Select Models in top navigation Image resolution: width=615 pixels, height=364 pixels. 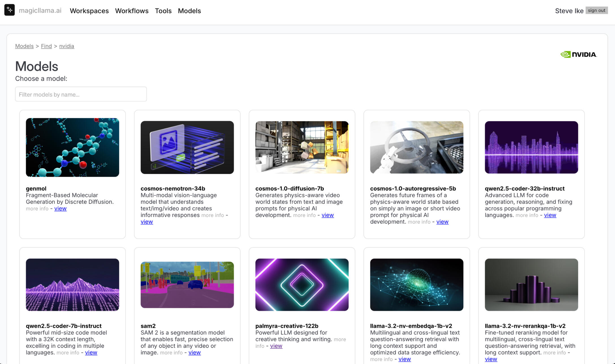click(x=189, y=11)
